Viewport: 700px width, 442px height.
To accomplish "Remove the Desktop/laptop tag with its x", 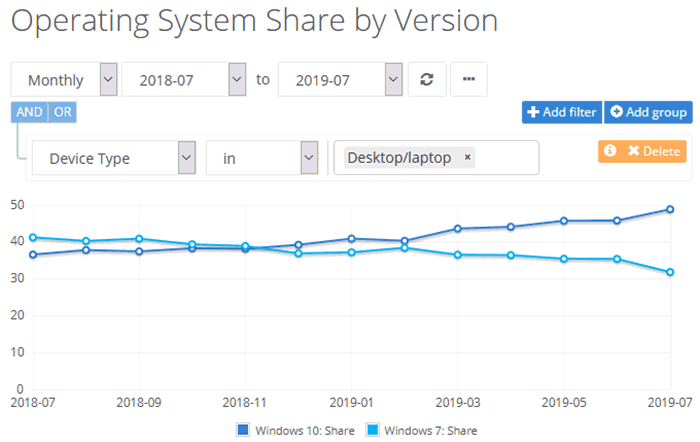I will point(468,158).
